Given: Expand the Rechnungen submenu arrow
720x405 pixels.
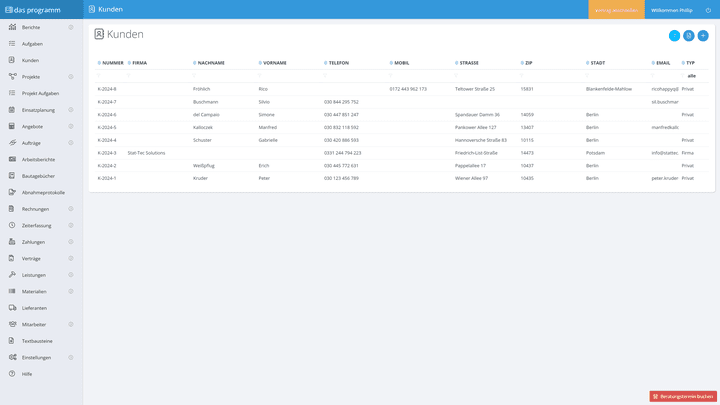Looking at the screenshot, I should [71, 209].
